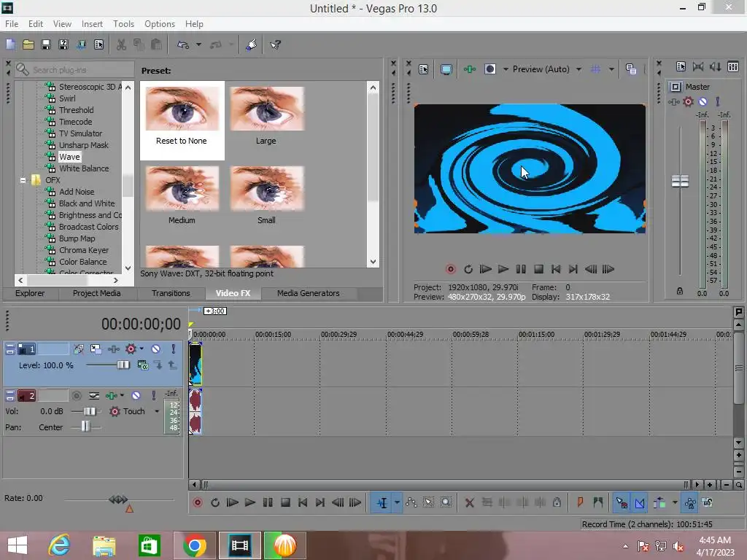Open the Options menu
Viewport: 747px width, 560px height.
[x=160, y=24]
